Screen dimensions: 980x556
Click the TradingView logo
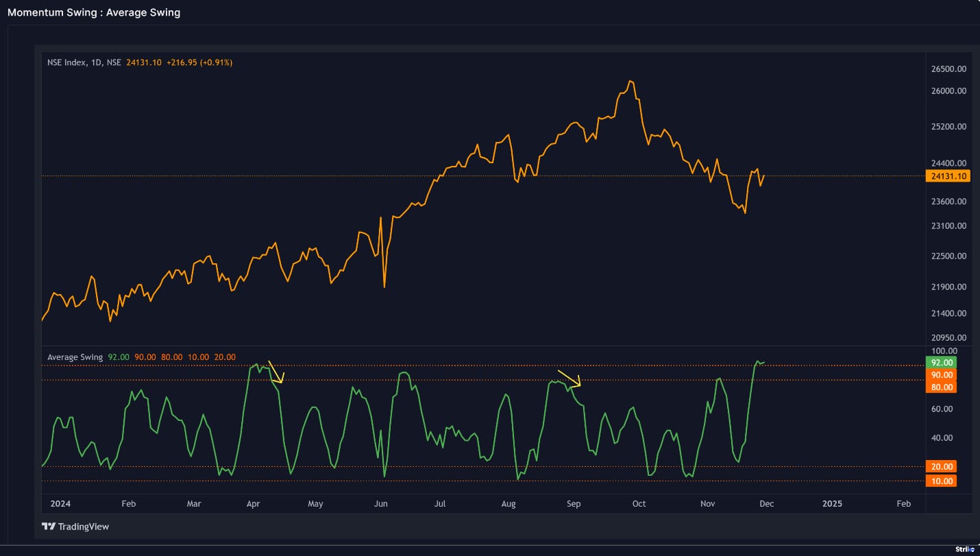(75, 527)
